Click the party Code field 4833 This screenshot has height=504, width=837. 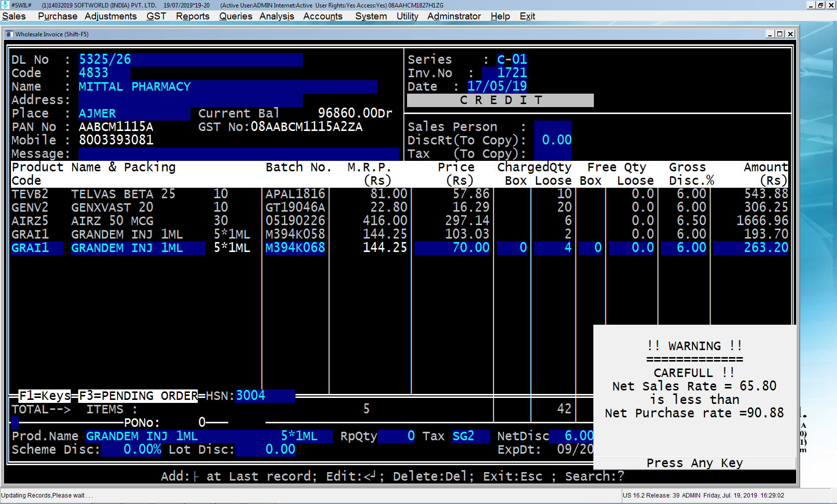(x=104, y=73)
